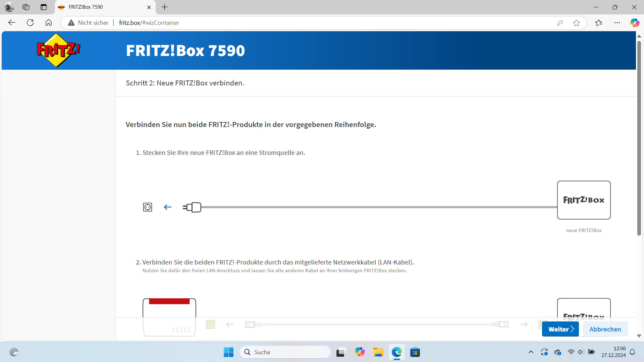This screenshot has width=644, height=362.
Task: Open password manager key icon
Action: point(559,23)
